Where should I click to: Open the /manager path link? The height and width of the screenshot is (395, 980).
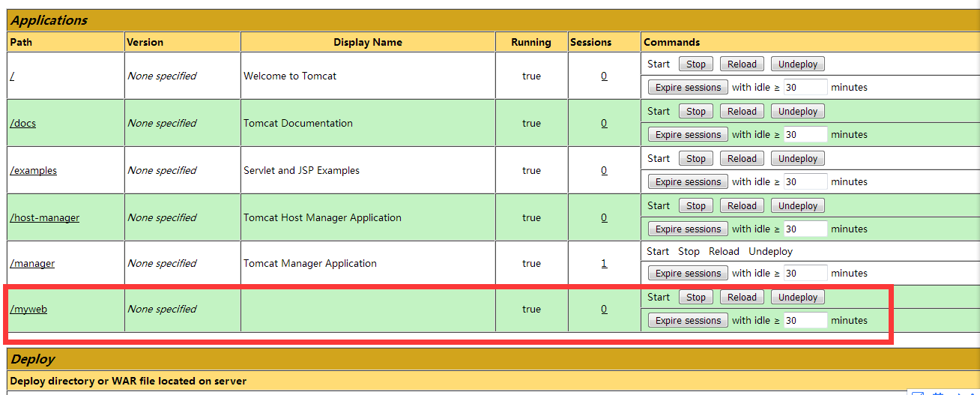click(32, 263)
